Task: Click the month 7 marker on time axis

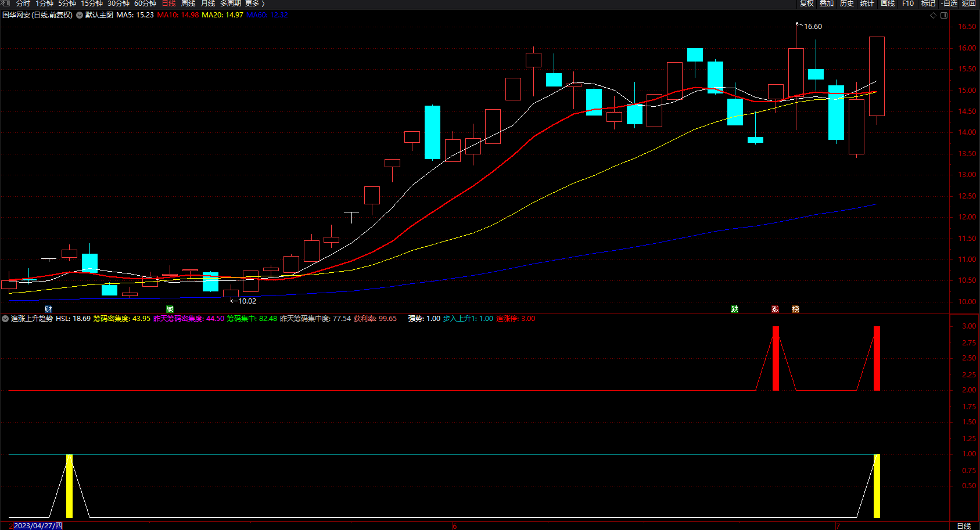Action: [x=837, y=527]
